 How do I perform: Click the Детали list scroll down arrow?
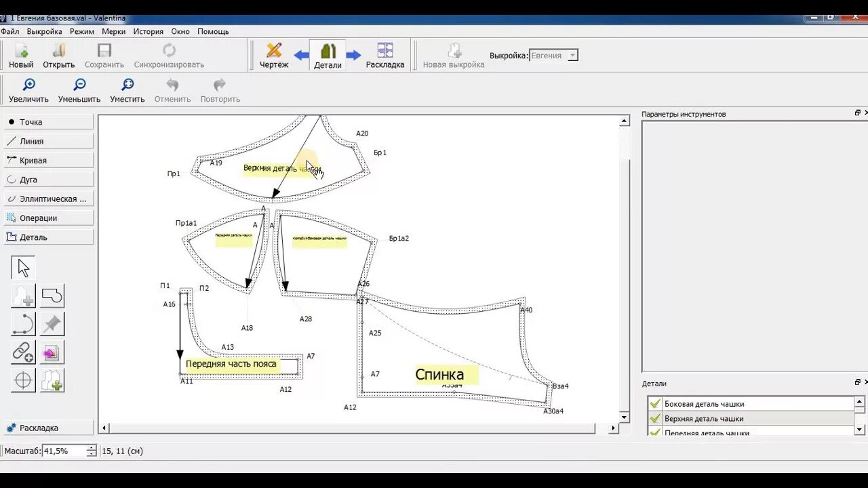coord(860,429)
